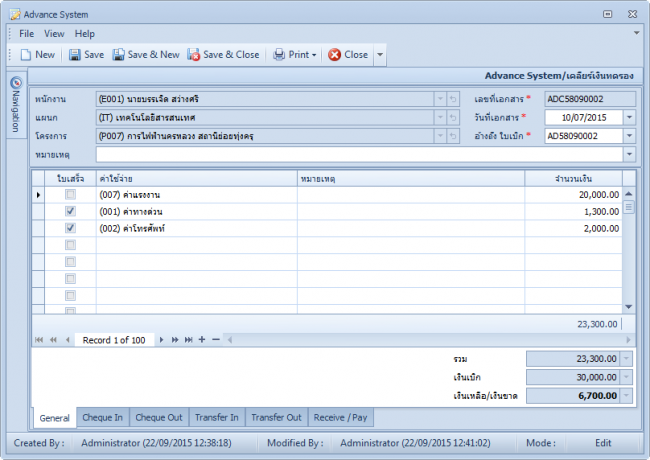650x460 pixels.
Task: Open dropdown beside 6,700.00 field
Action: [x=626, y=396]
